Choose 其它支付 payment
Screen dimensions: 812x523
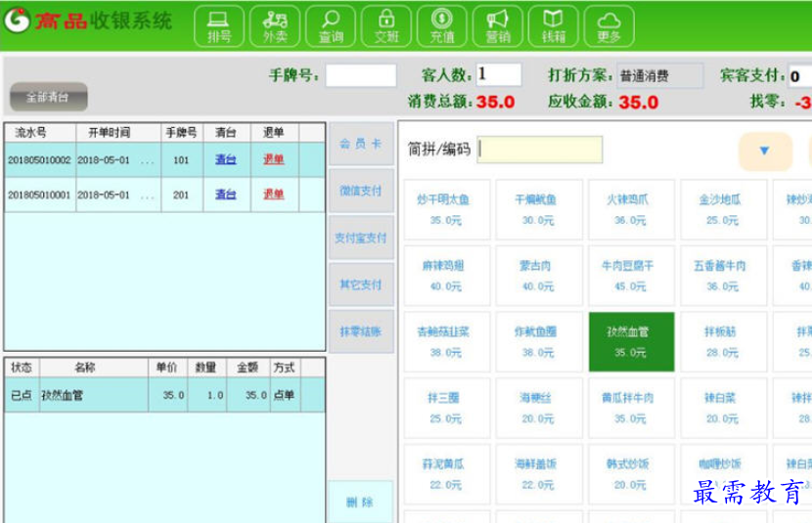(361, 284)
